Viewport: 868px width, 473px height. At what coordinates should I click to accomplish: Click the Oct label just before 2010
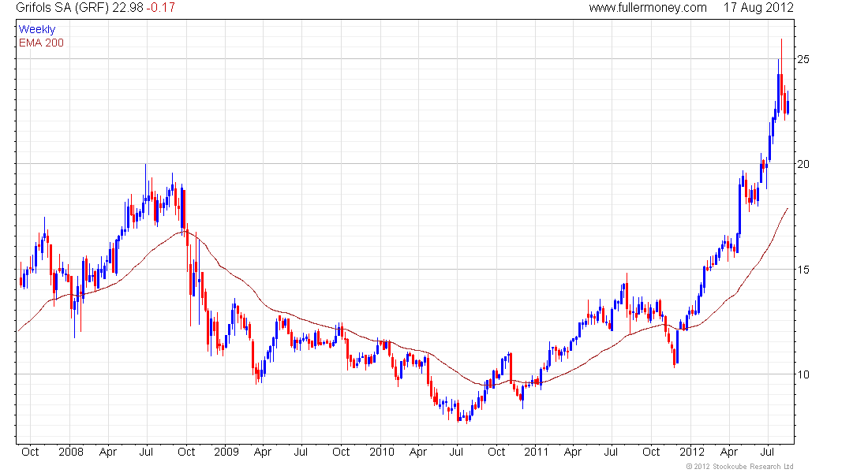pos(341,452)
